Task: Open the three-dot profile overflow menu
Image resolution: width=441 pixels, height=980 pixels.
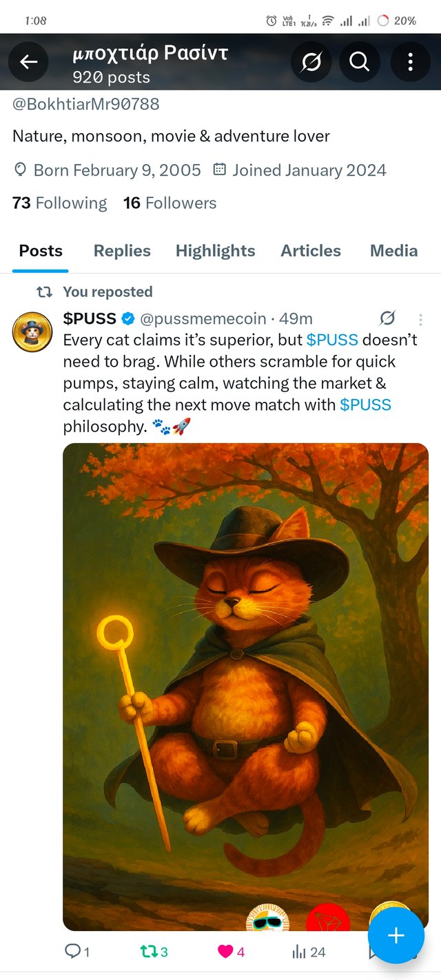Action: [410, 62]
